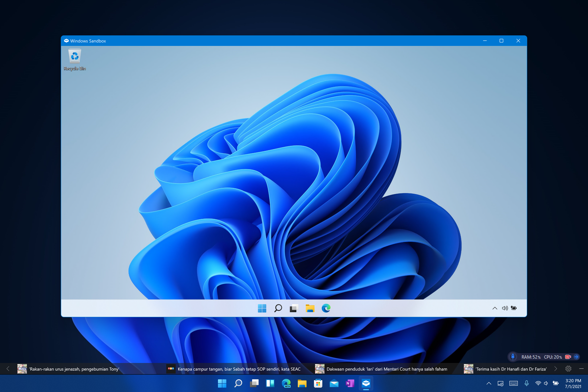Viewport: 588px width, 392px height.
Task: Click the speaker icon in the Sandbox taskbar
Action: 505,308
